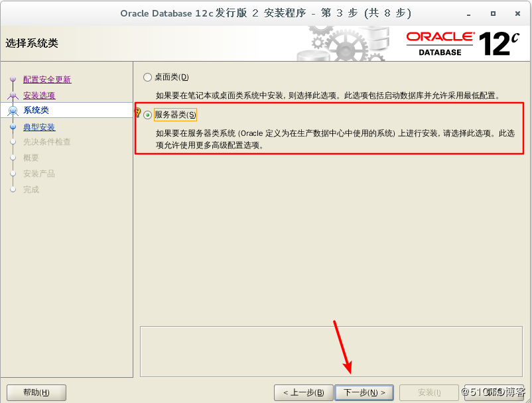This screenshot has width=532, height=403.
Task: Click the lightbulb hint icon beside 服务器类
Action: (138, 112)
